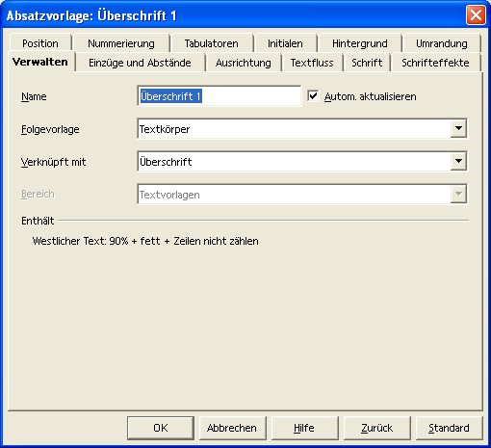Go to the Schrifteffekte tab
491x448 pixels.
tap(435, 63)
